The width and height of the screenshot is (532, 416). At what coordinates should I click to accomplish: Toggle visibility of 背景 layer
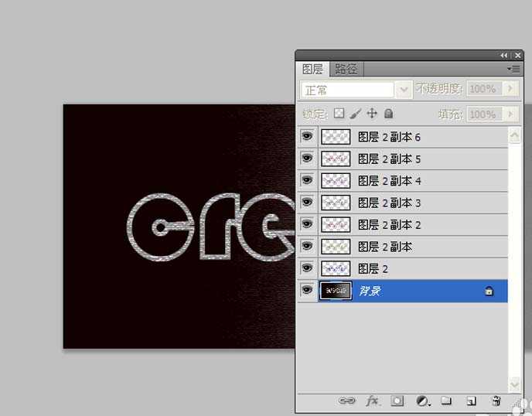tap(307, 290)
